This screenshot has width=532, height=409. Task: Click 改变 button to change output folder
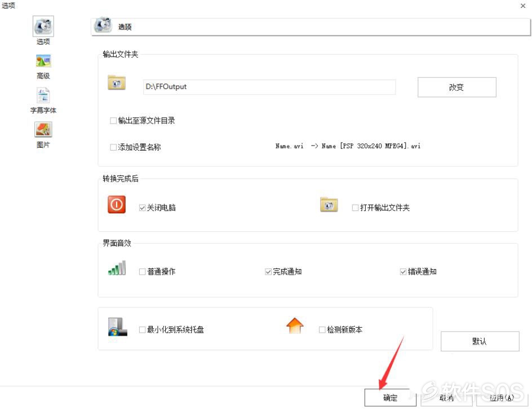point(456,87)
